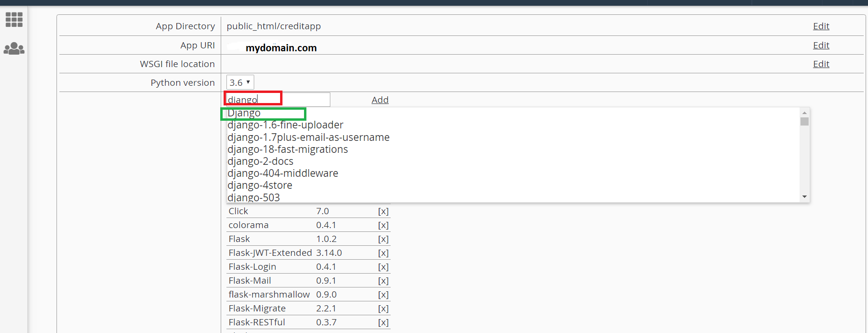868x333 pixels.
Task: Click the Flask-Migrate module name
Action: click(257, 309)
